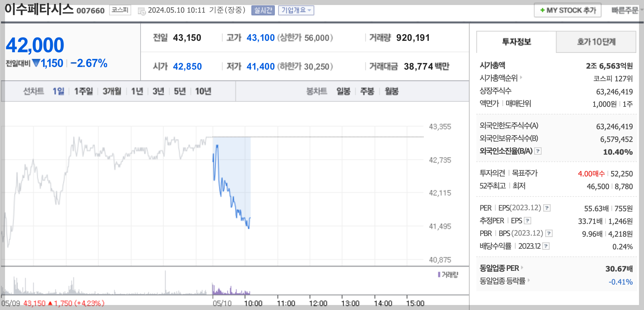Click the help icon next to 외국인소진율(B/A)

pyautogui.click(x=538, y=151)
